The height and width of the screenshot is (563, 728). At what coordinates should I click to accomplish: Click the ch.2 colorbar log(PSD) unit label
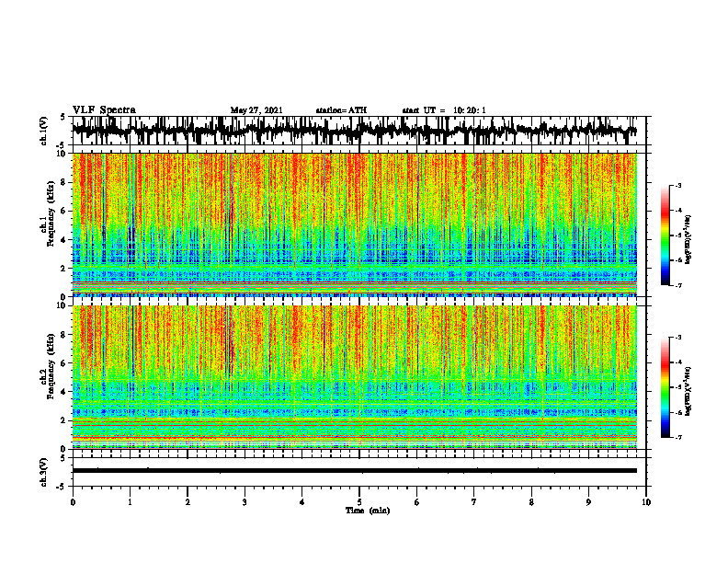click(688, 391)
